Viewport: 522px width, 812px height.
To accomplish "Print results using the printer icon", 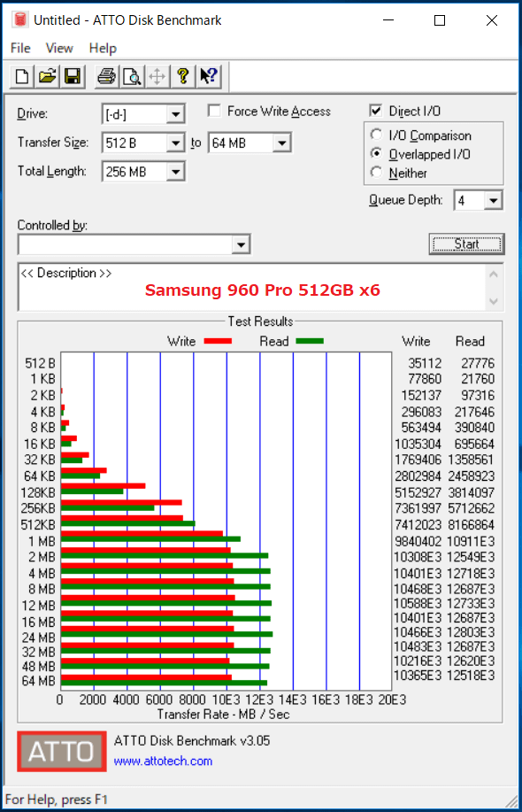I will (107, 77).
